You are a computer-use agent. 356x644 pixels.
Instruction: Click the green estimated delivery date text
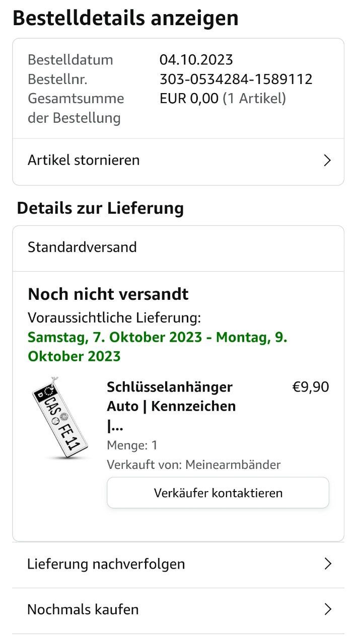click(157, 347)
